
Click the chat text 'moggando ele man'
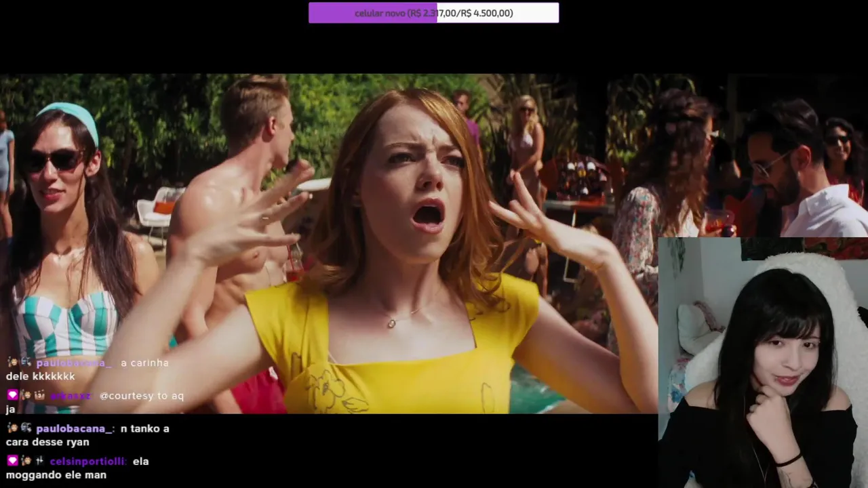(56, 475)
